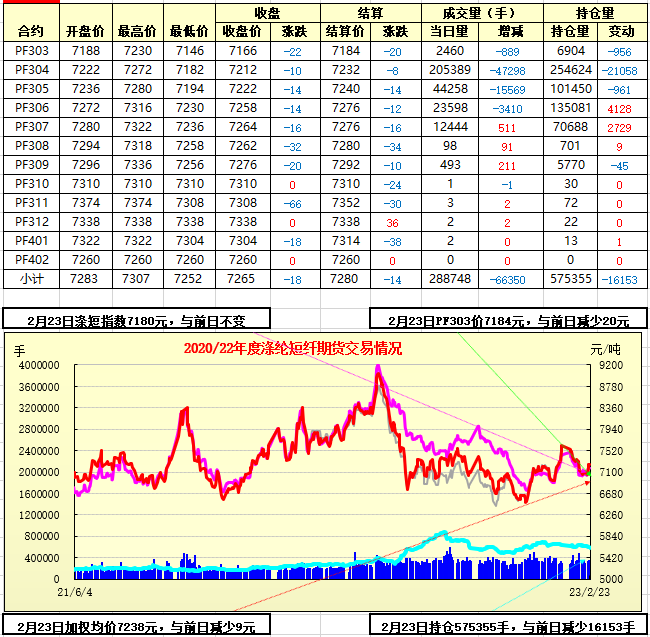Select the subtotal volume cell 288748

point(449,278)
